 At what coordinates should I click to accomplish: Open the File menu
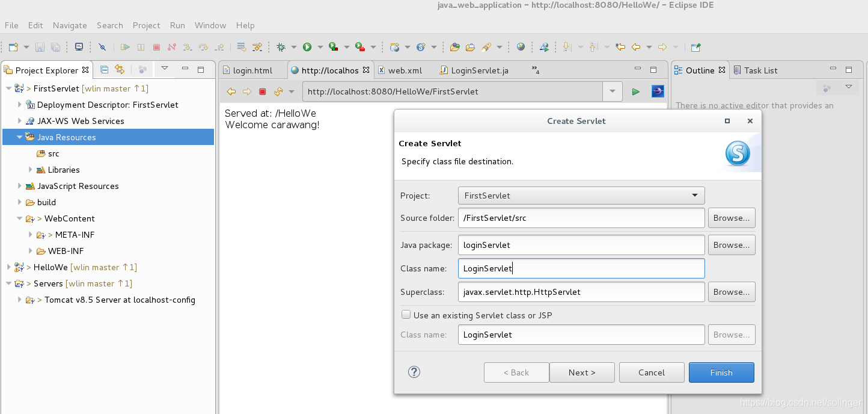tap(11, 25)
